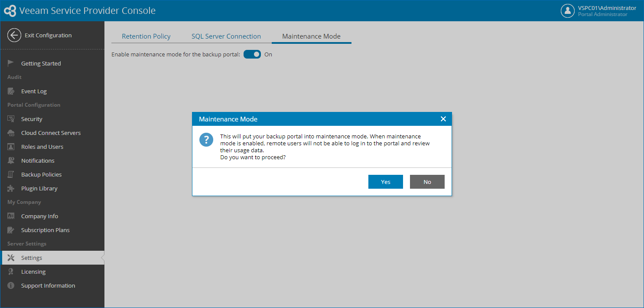Screen dimensions: 644x308
Task: Click the Settings wrench icon
Action: pos(11,258)
